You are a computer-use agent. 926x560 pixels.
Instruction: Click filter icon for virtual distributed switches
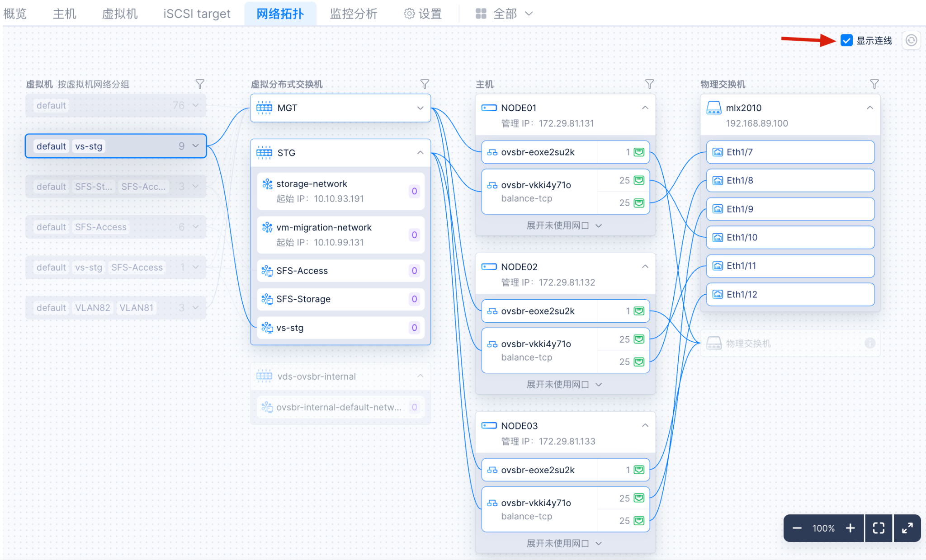click(x=424, y=84)
